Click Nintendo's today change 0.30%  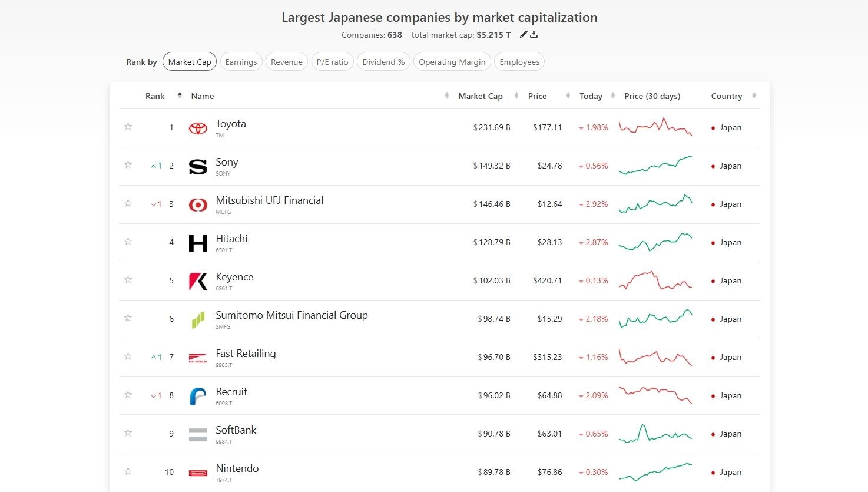(594, 472)
